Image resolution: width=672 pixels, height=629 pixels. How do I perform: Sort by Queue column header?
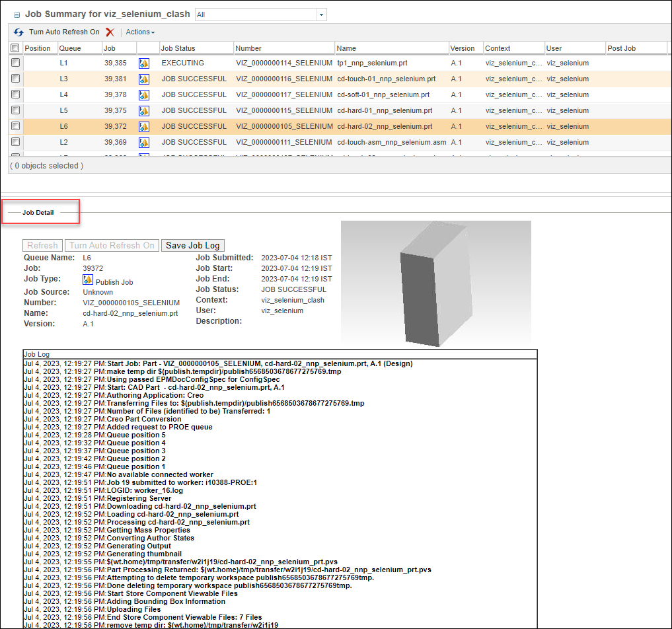[x=70, y=48]
